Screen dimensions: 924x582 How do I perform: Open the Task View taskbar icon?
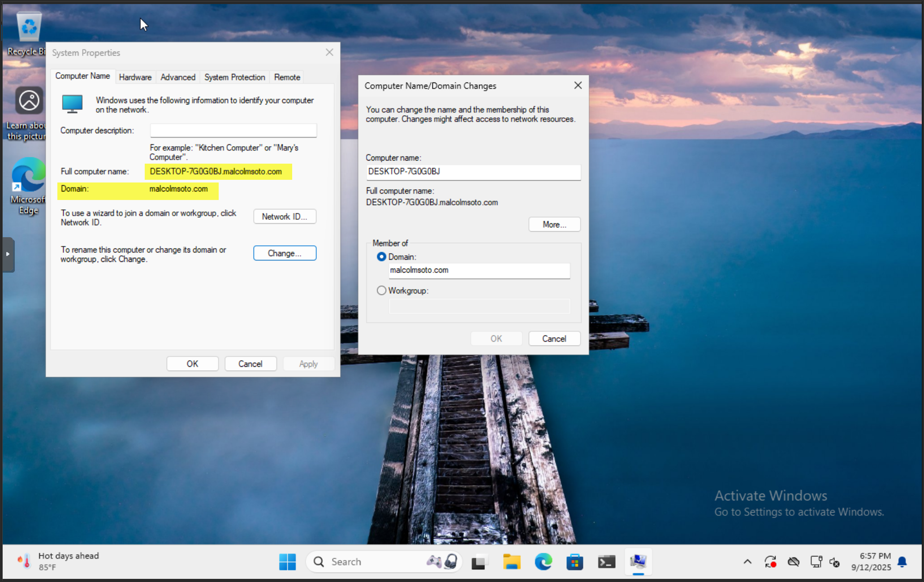[479, 561]
